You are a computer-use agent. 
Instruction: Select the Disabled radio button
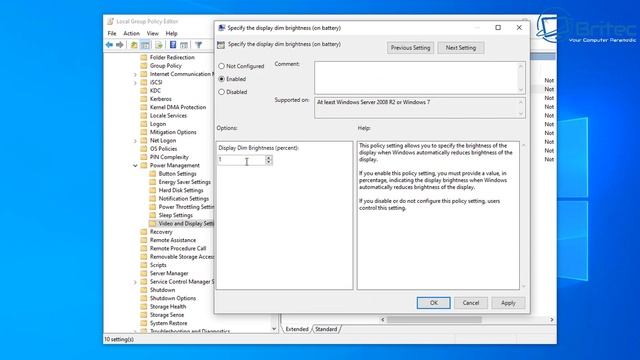pyautogui.click(x=221, y=92)
